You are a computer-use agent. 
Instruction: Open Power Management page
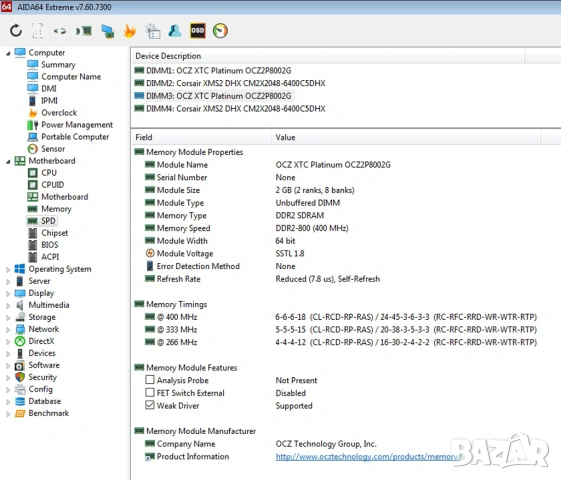(77, 125)
